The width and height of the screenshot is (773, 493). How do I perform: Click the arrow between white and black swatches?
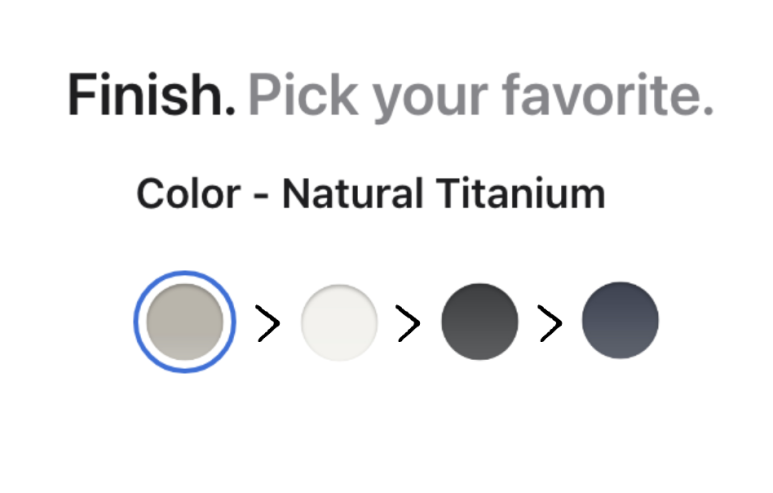408,323
